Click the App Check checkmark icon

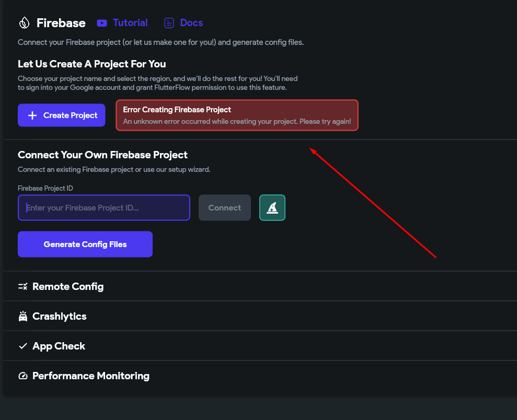coord(23,346)
